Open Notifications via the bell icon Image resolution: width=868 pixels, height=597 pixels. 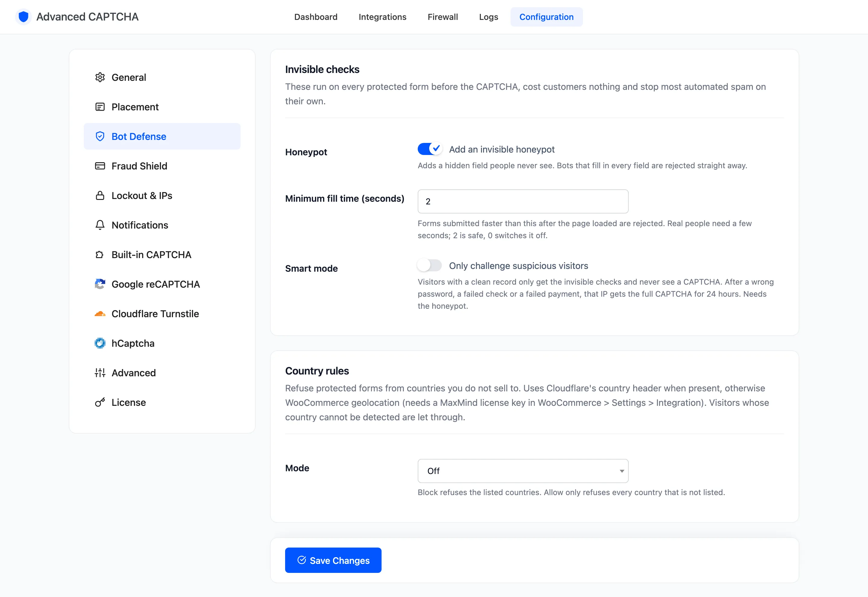pos(100,225)
